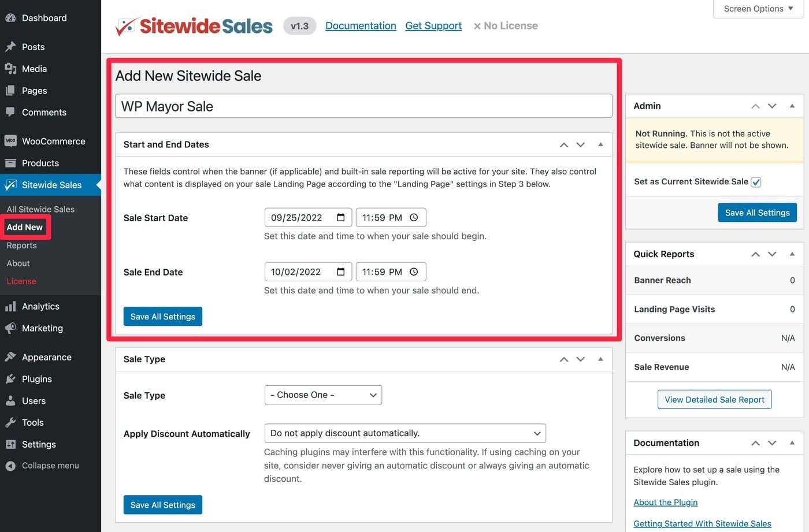Screen dimensions: 809x532
Task: Open the License menu entry
Action: pyautogui.click(x=21, y=281)
